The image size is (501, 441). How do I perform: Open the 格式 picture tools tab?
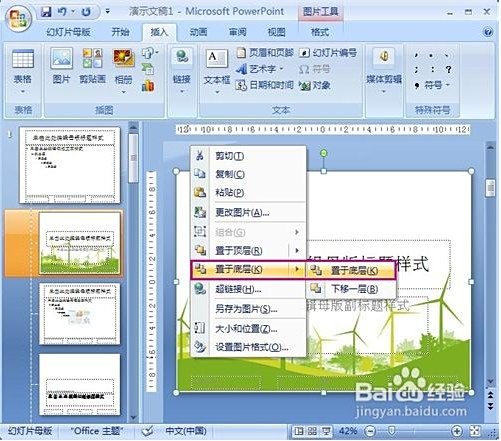[x=320, y=32]
